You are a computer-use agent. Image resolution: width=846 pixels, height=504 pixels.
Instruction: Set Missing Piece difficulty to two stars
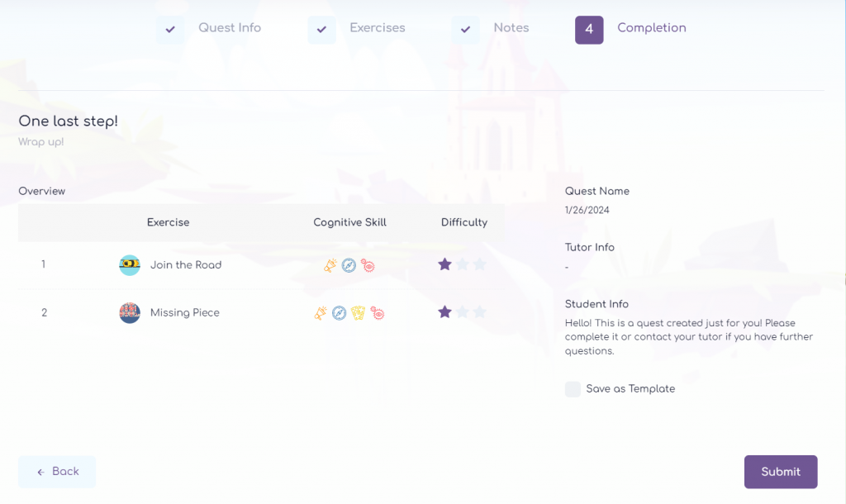tap(463, 312)
